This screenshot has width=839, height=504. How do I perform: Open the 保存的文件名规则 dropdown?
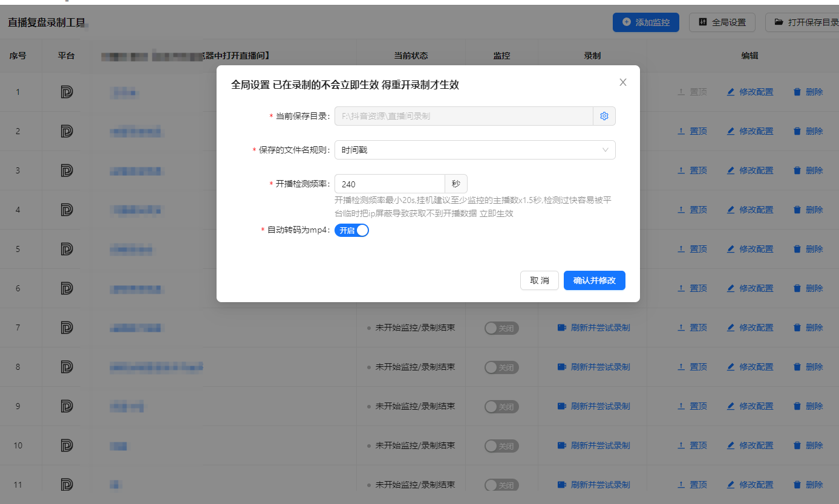[475, 149]
